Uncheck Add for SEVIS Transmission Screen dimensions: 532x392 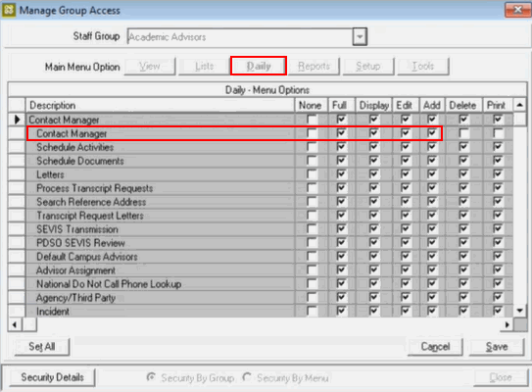click(431, 228)
